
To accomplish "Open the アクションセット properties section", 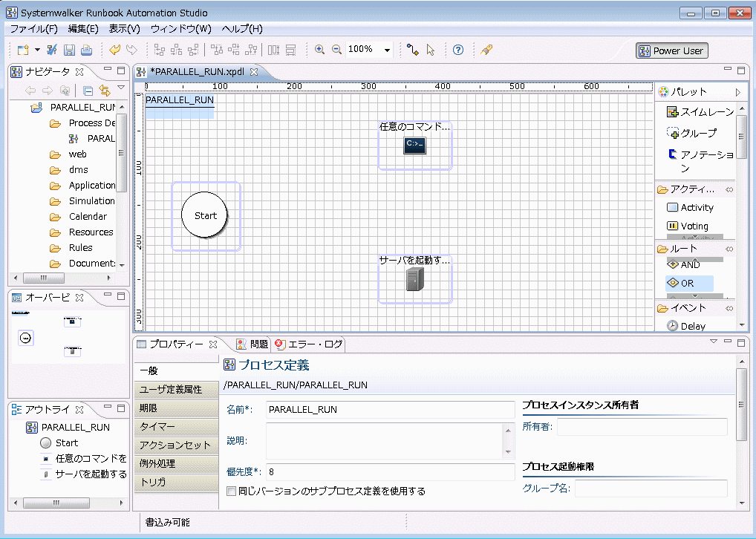I will tap(176, 445).
